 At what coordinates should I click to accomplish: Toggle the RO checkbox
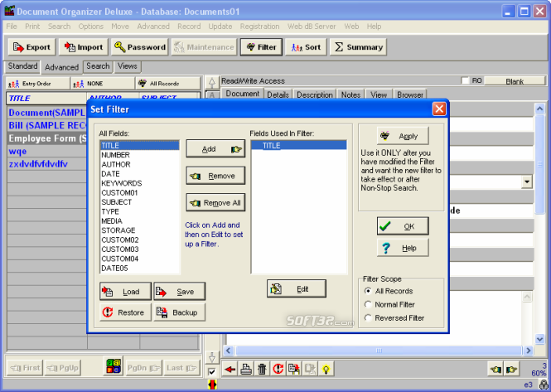(x=466, y=81)
